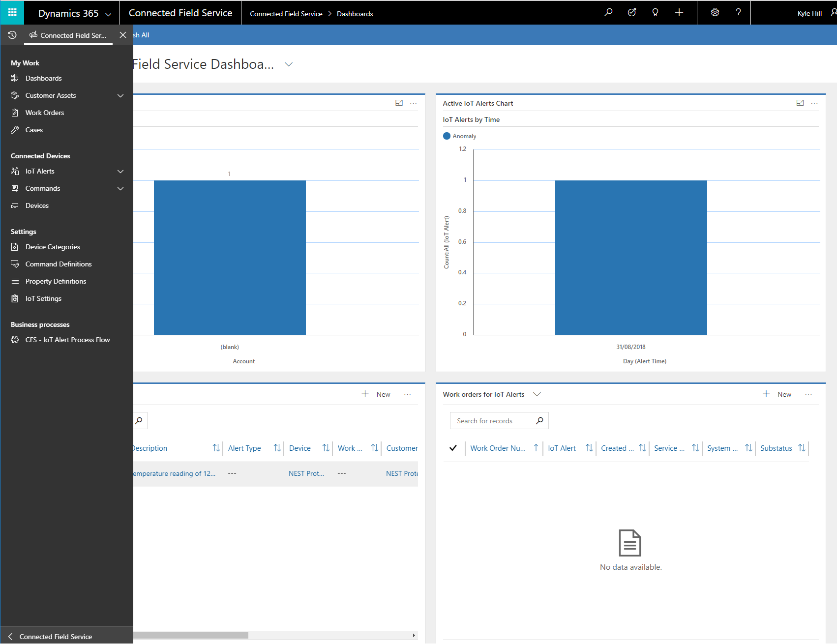This screenshot has height=644, width=837.
Task: Toggle the select-all checkmark in work orders grid
Action: tap(453, 448)
